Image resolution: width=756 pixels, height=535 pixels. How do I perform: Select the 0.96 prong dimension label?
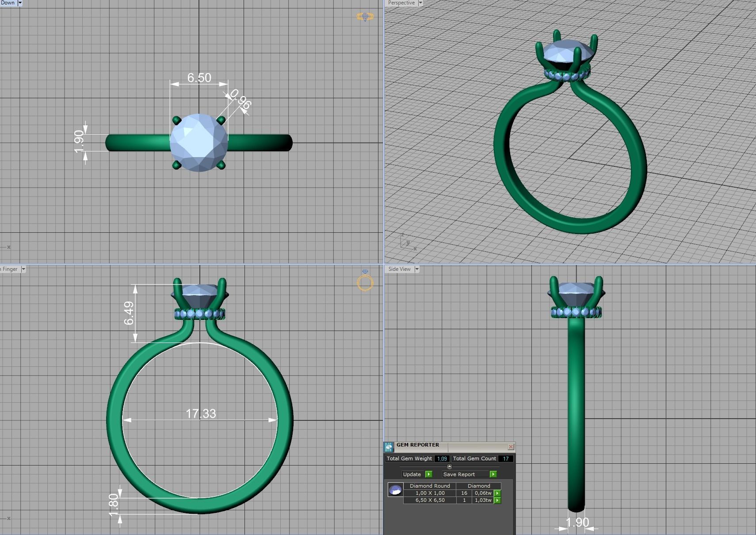[x=241, y=100]
